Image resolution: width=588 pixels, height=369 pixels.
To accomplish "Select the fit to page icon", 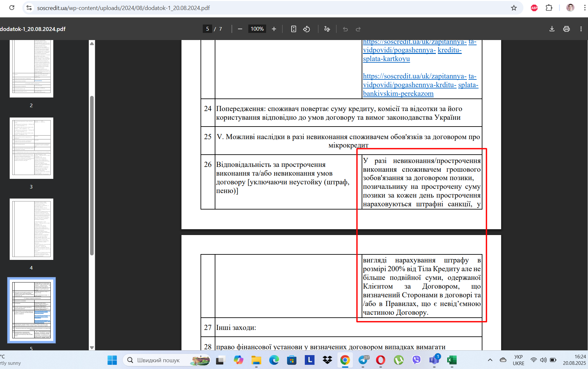I will (x=294, y=29).
